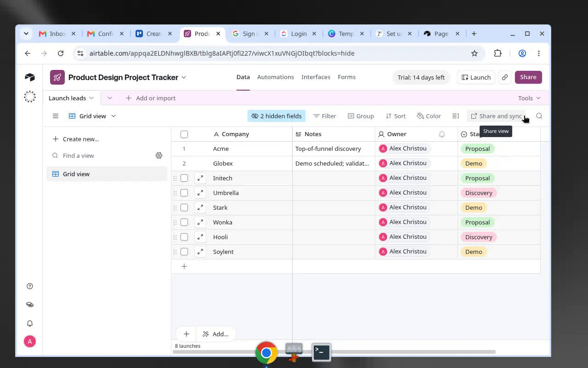This screenshot has width=588, height=368.
Task: Click the Owner column bell icon
Action: [x=441, y=134]
